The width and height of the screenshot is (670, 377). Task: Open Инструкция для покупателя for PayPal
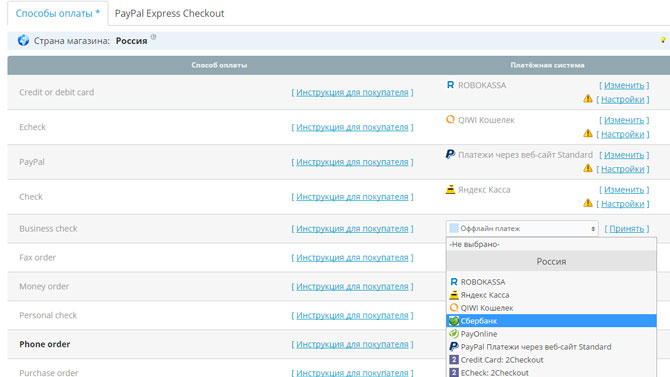tap(352, 162)
